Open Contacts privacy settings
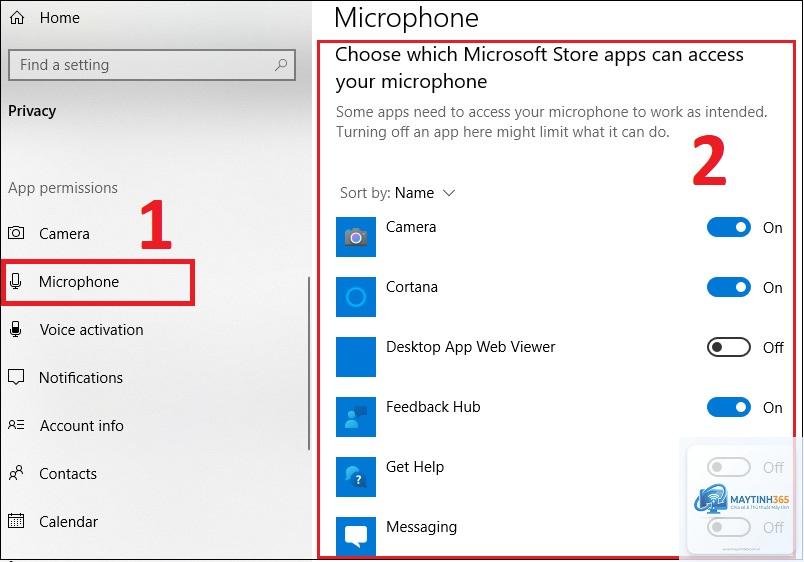This screenshot has height=562, width=804. click(x=68, y=474)
